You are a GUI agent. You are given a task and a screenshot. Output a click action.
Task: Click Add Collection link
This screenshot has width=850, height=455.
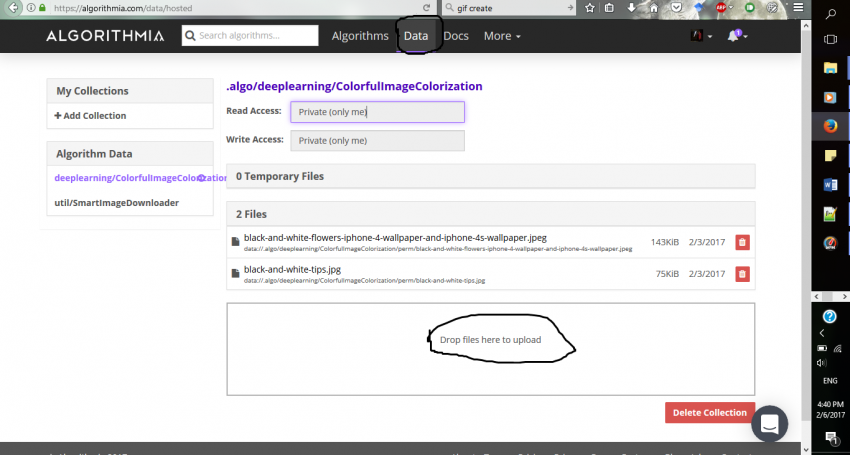[90, 116]
